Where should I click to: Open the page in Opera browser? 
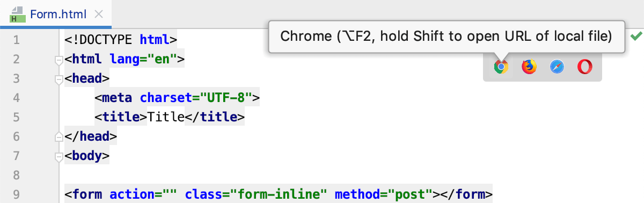coord(585,67)
